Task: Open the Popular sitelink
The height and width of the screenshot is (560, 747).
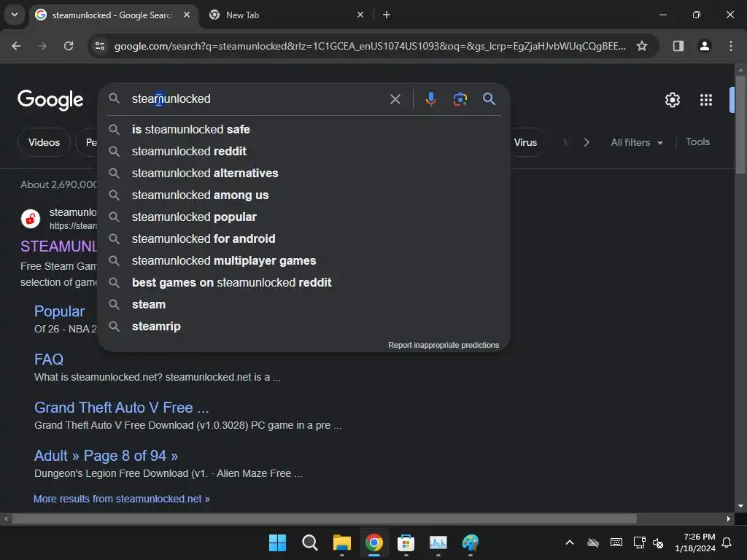Action: [x=60, y=311]
